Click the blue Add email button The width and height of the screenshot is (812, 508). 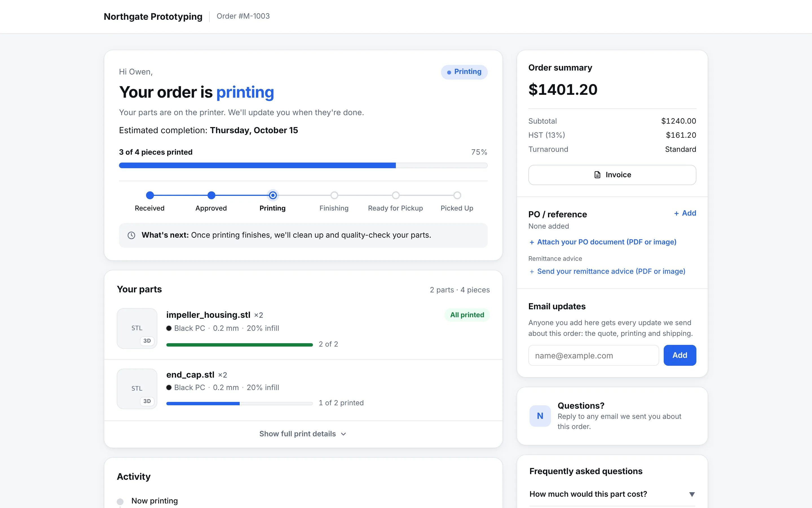(x=680, y=355)
